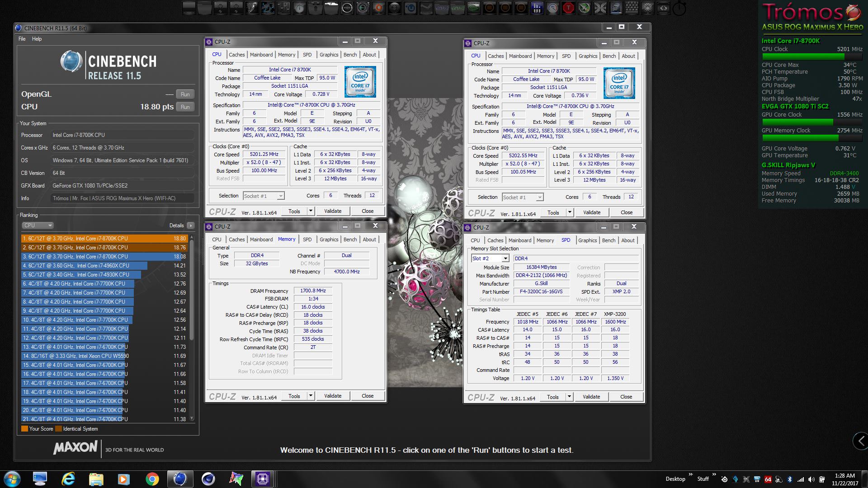Viewport: 868px width, 488px height.
Task: Click the circled arrow at right screen edge
Action: point(861,441)
